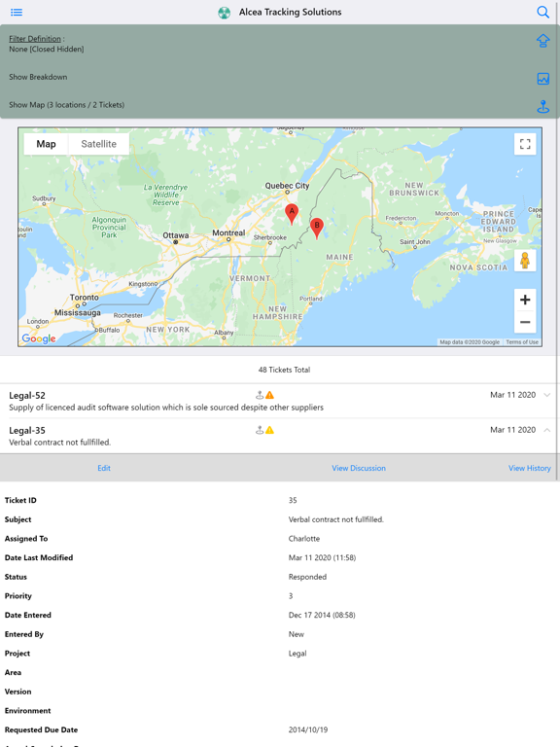Click 'None [Closed Hidden]' filter text
Screen dimensions: 560x747
[x=47, y=49]
